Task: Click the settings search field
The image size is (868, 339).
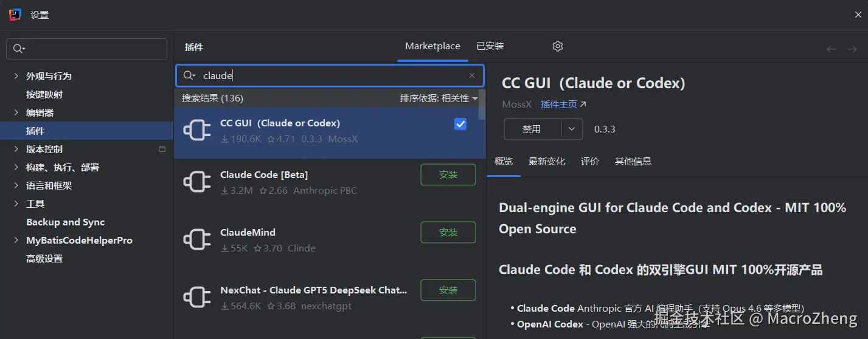Action: point(86,49)
